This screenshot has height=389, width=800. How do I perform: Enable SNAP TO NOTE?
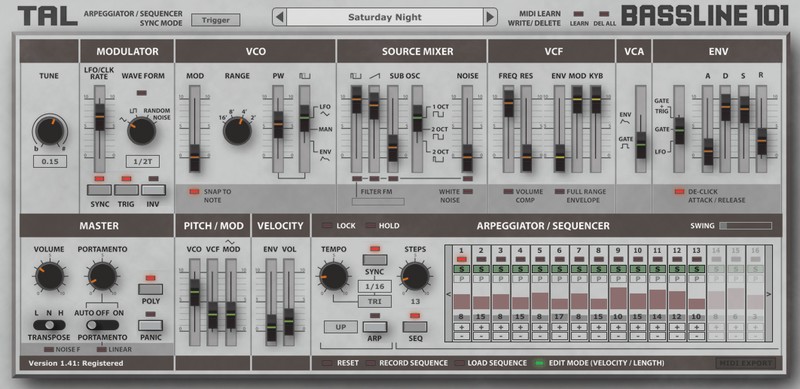(194, 191)
